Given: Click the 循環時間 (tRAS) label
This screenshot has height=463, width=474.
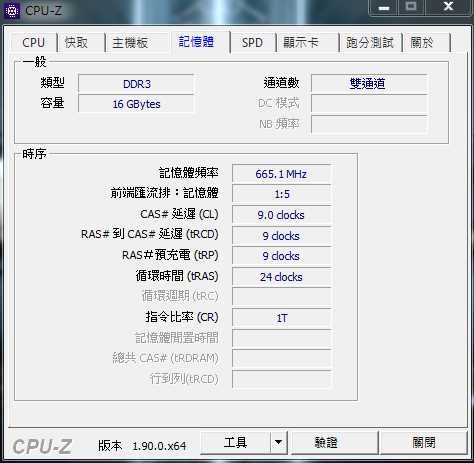Looking at the screenshot, I should (x=177, y=276).
